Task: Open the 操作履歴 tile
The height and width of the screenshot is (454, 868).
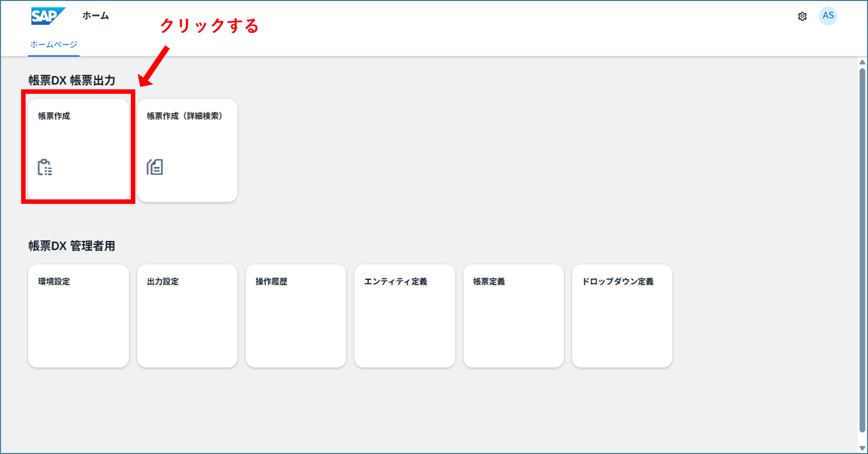Action: (296, 316)
